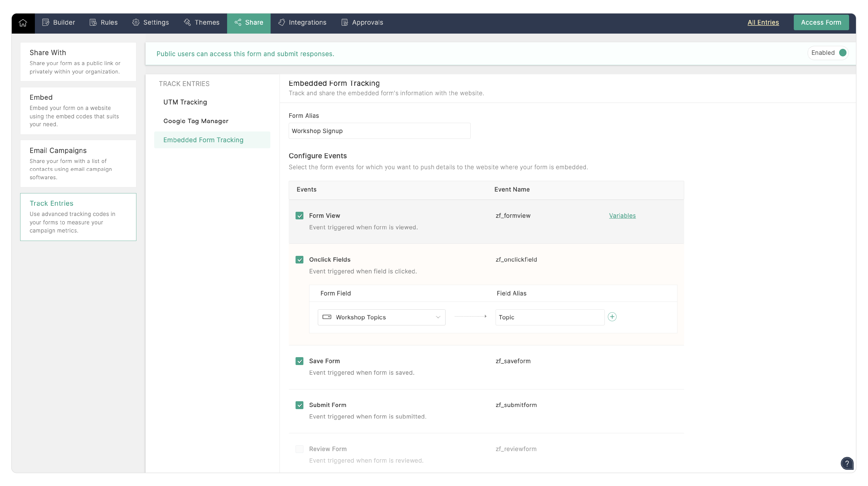Click the Access Form button
Viewport: 868px width, 486px height.
[821, 23]
